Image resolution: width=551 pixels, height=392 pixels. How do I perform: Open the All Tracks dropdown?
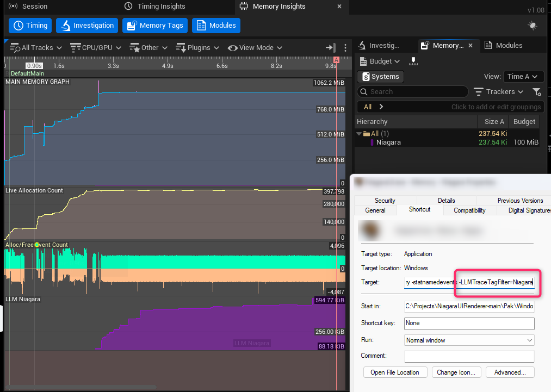[x=36, y=48]
